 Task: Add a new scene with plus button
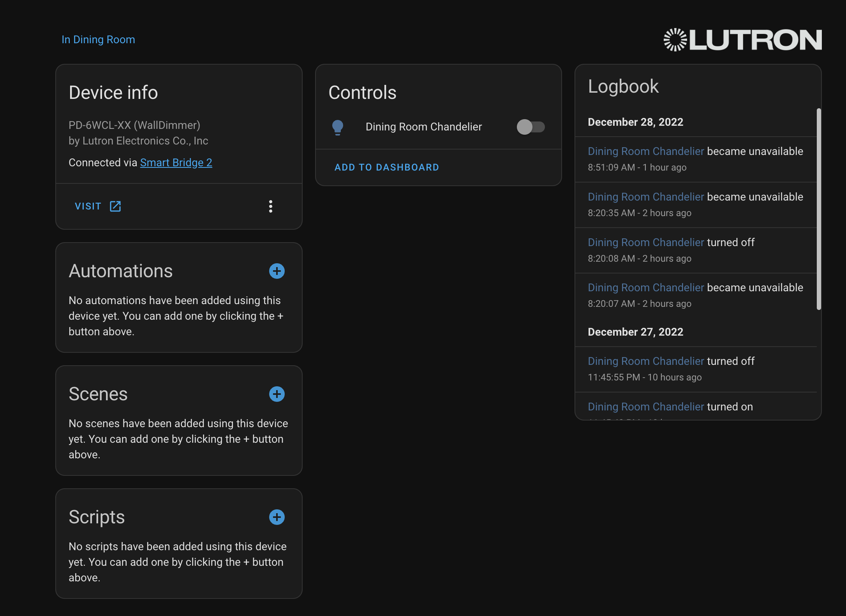point(277,394)
